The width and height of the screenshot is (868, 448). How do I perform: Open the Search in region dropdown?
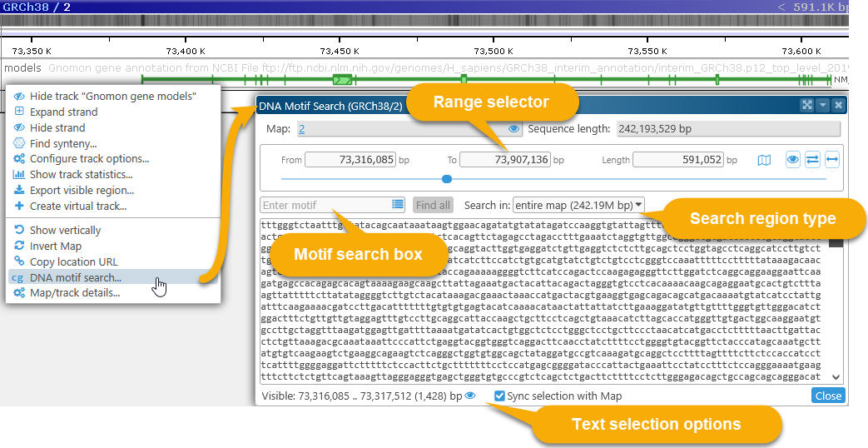point(578,205)
